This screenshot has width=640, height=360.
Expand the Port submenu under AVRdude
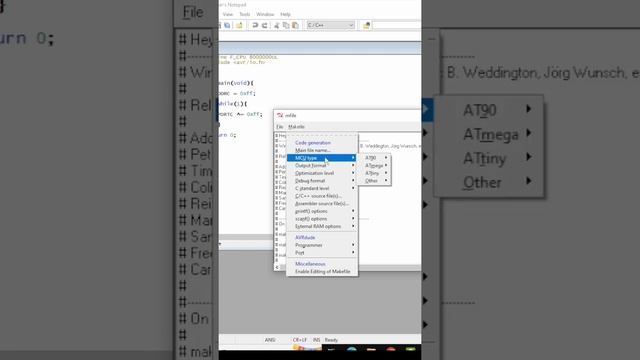click(x=322, y=253)
